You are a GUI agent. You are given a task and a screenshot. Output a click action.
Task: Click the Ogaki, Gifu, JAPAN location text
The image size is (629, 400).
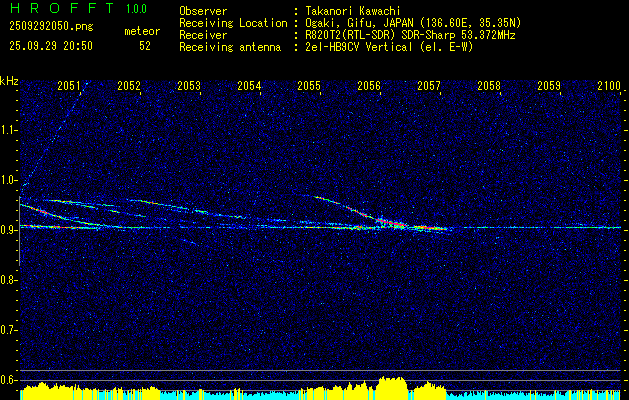pos(413,23)
